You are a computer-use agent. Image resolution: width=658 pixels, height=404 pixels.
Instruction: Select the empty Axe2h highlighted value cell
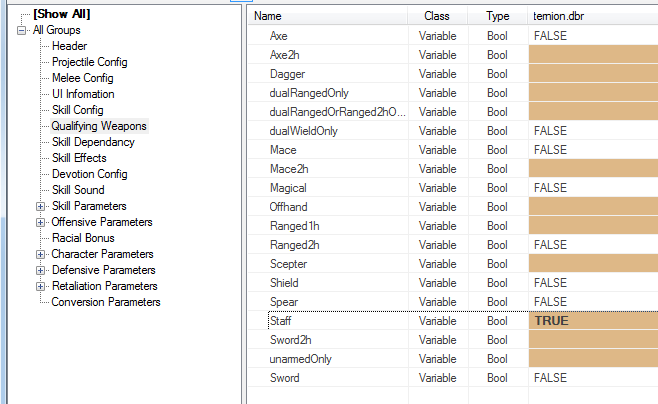(593, 55)
